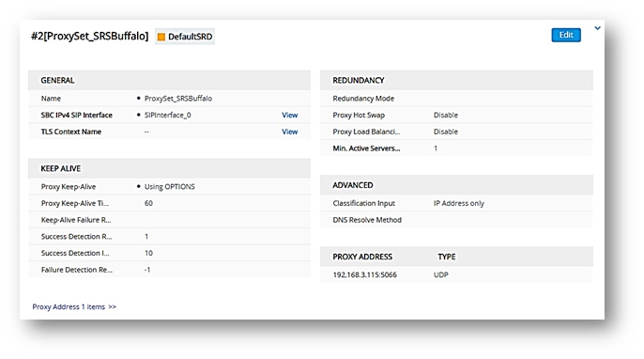This screenshot has width=644, height=359.
Task: Click the Success Detection I... value 10
Action: point(148,253)
